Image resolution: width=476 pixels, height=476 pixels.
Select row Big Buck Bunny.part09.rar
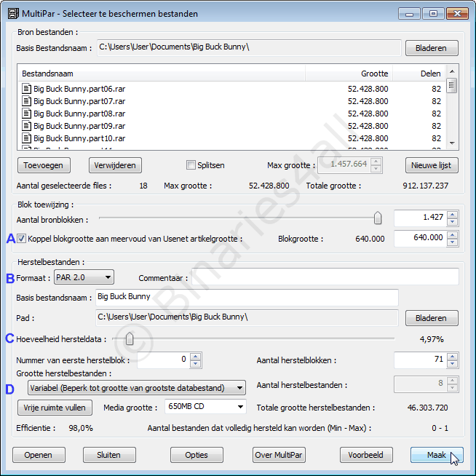point(232,126)
